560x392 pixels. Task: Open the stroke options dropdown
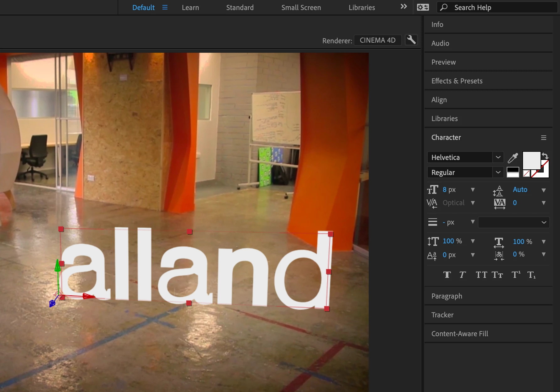tap(514, 222)
